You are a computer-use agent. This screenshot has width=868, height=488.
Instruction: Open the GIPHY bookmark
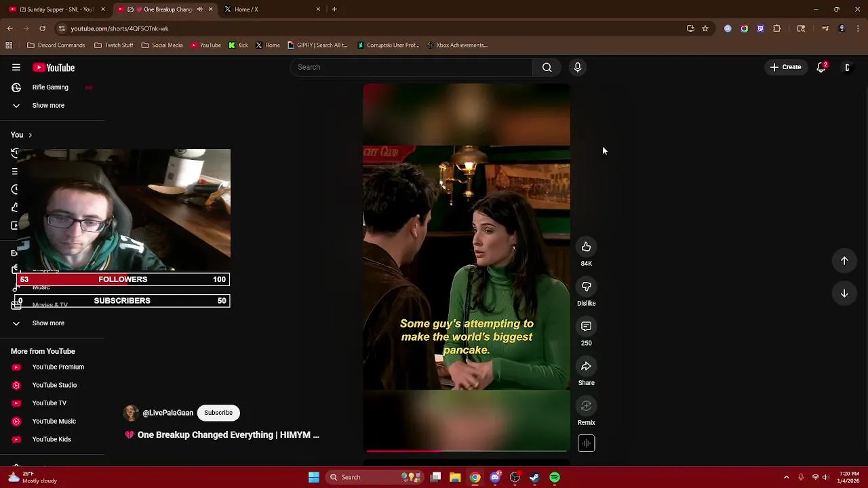click(317, 45)
